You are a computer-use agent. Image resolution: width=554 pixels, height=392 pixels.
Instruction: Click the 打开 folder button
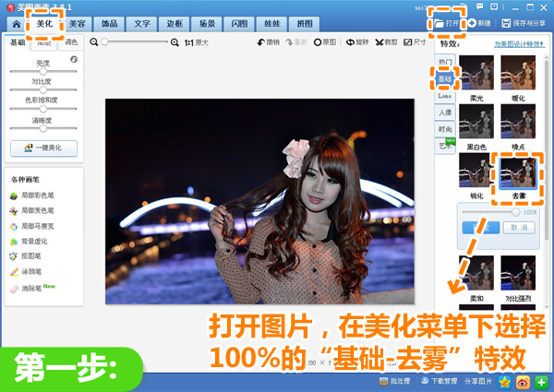click(x=447, y=24)
